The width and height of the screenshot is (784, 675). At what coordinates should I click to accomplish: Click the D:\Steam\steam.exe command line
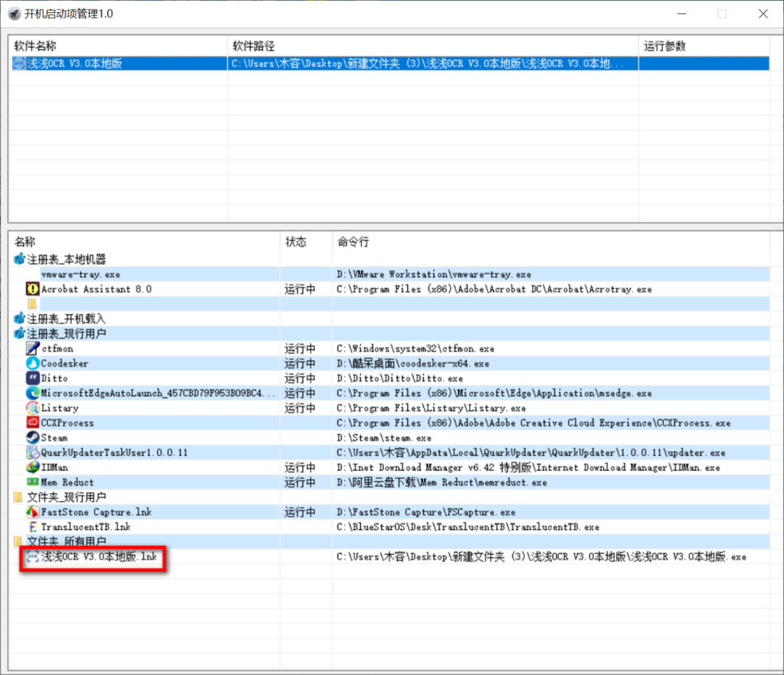[x=384, y=438]
